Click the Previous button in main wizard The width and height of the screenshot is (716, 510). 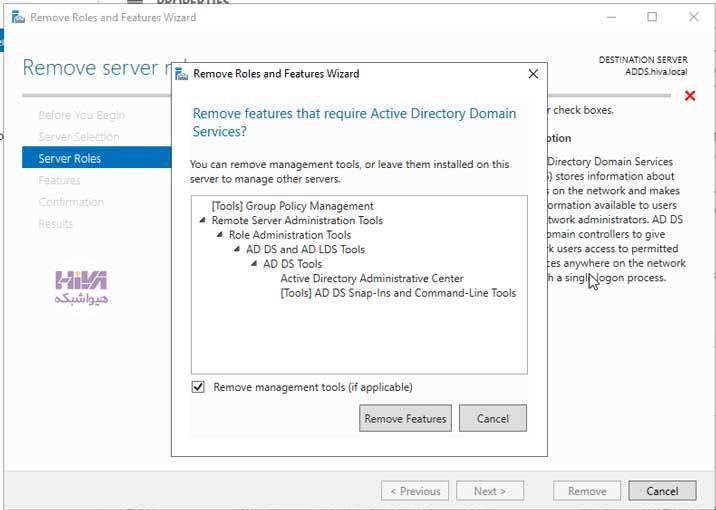pyautogui.click(x=415, y=491)
